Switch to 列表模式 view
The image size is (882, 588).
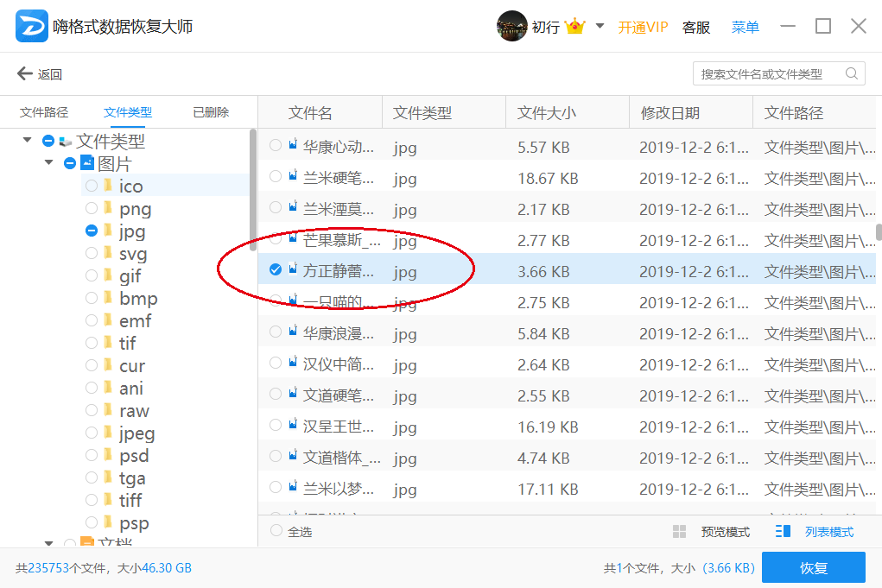(828, 532)
